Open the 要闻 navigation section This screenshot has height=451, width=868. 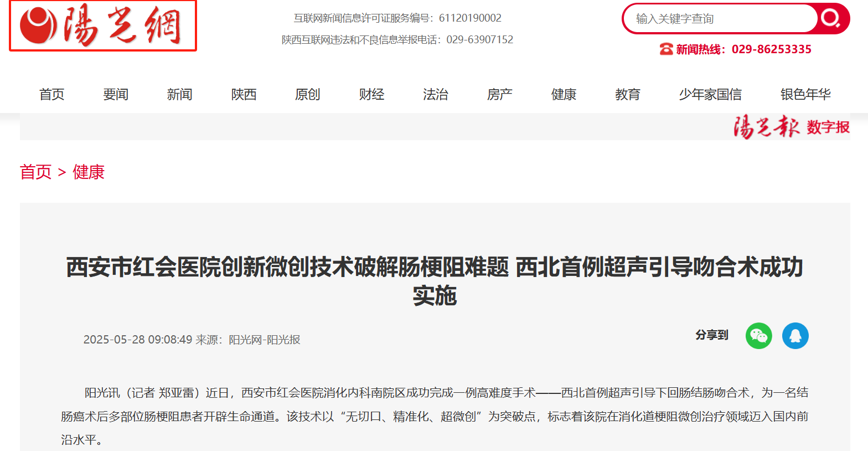pos(116,95)
